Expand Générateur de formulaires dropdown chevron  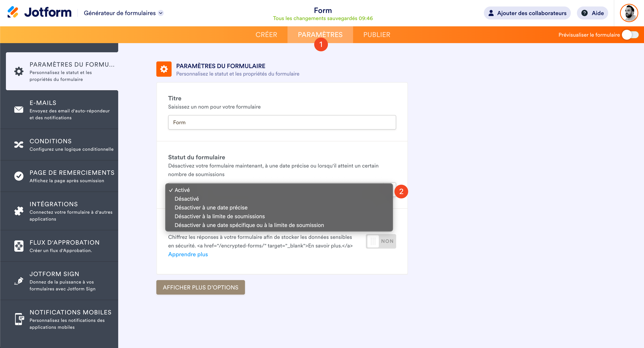(x=161, y=13)
